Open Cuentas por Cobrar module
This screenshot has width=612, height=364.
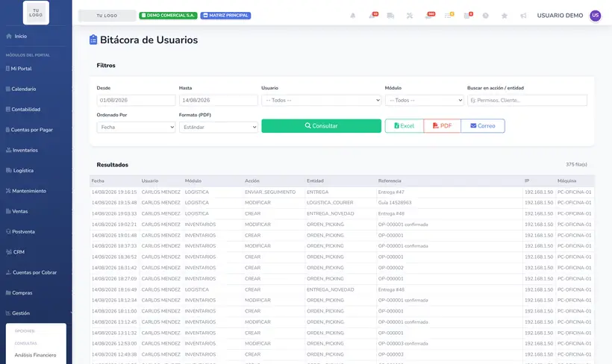tap(31, 272)
